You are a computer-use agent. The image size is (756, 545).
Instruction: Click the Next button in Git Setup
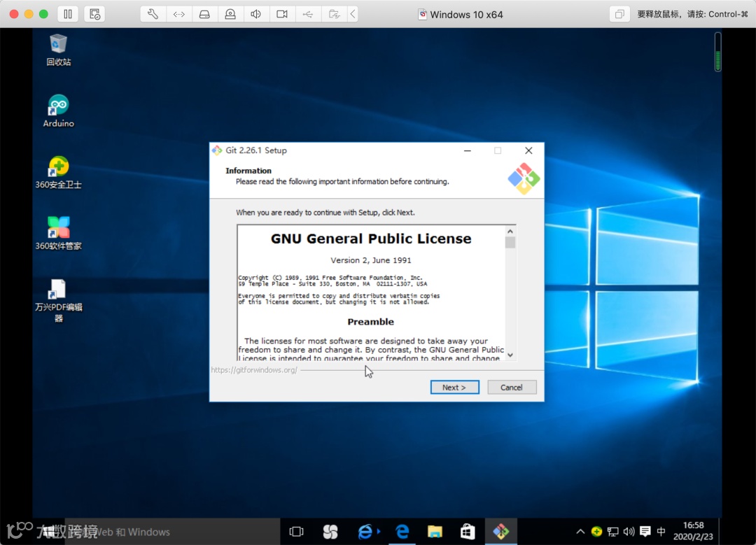click(x=454, y=387)
